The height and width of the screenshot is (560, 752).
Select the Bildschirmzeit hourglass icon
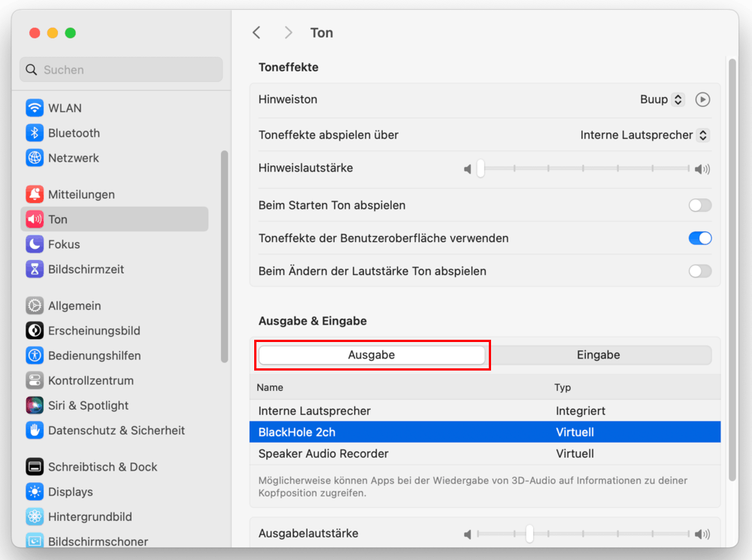point(35,269)
